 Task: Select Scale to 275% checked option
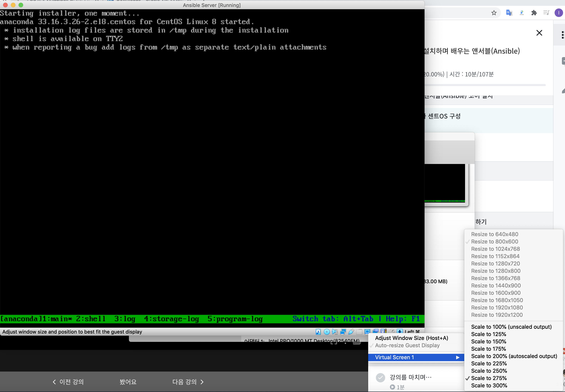[x=489, y=378]
